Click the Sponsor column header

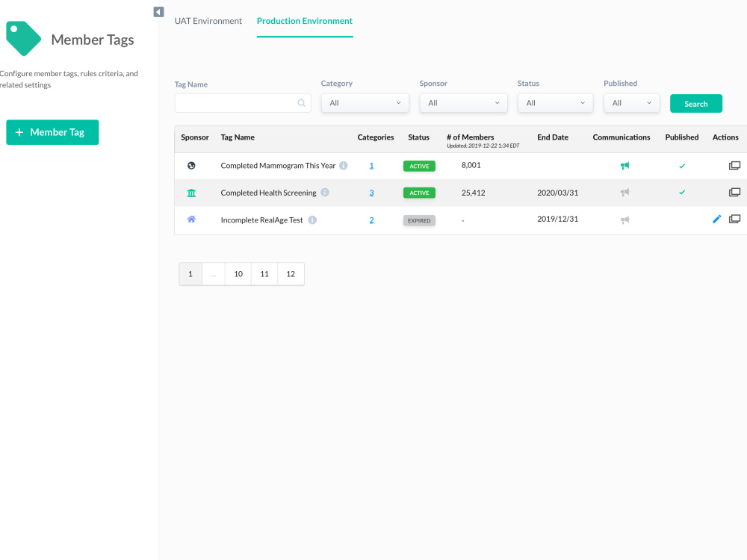(195, 137)
